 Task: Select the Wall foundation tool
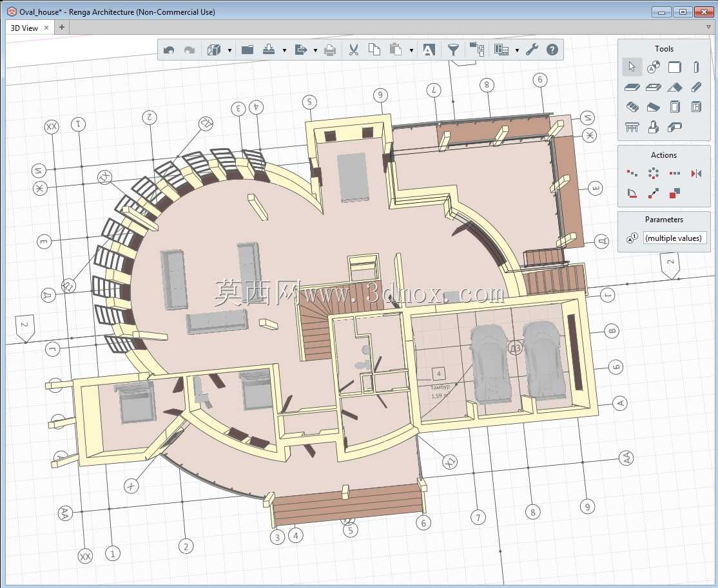click(x=675, y=127)
